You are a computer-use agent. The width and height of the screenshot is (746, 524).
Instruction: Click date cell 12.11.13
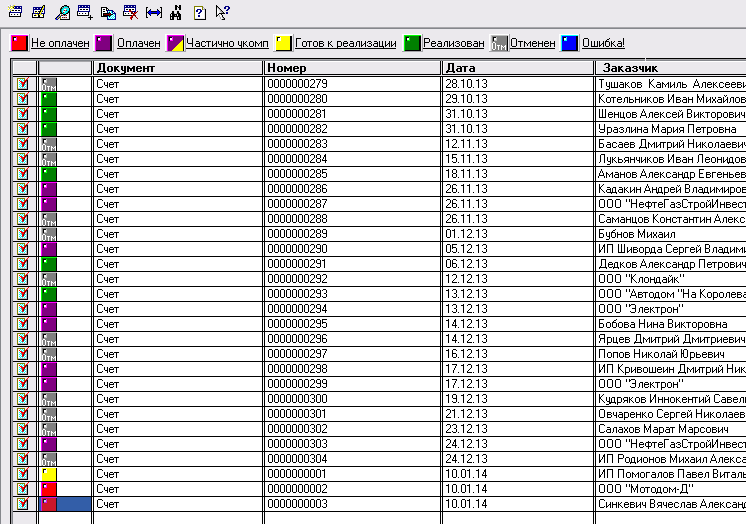coord(518,144)
